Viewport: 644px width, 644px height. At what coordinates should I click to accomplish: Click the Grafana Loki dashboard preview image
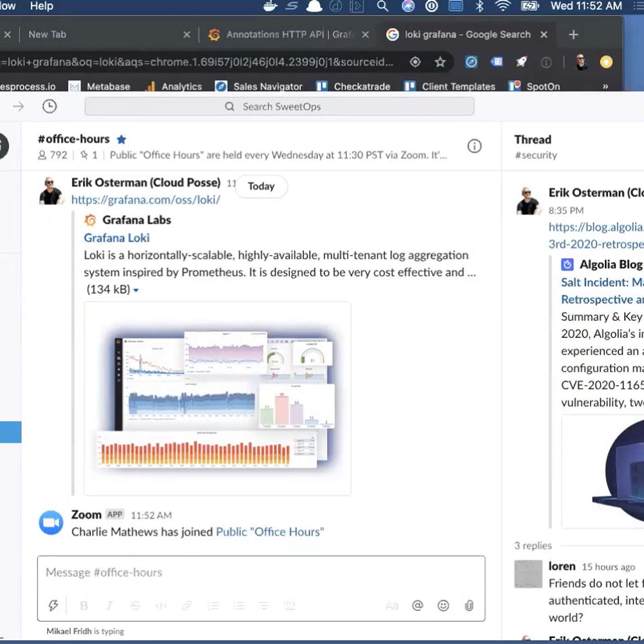coord(217,398)
